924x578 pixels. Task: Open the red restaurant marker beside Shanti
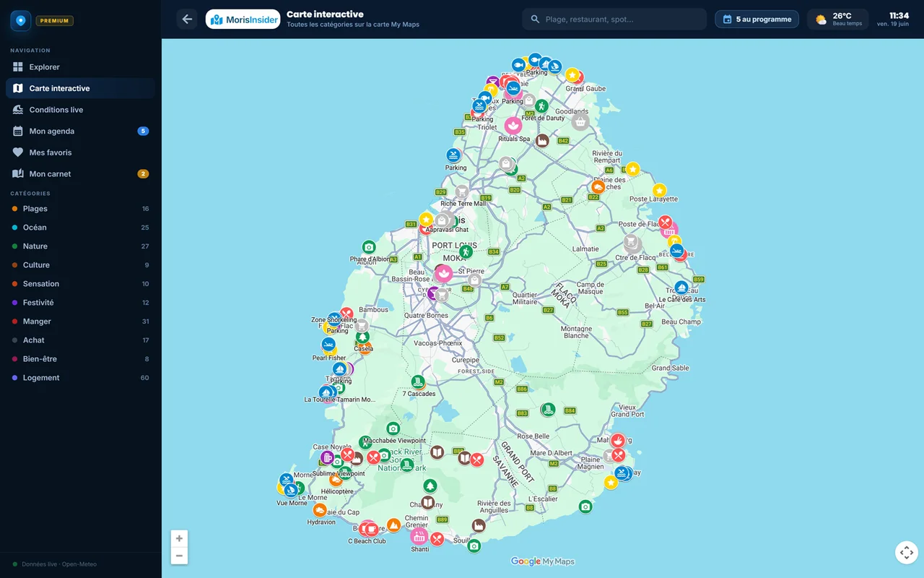437,538
